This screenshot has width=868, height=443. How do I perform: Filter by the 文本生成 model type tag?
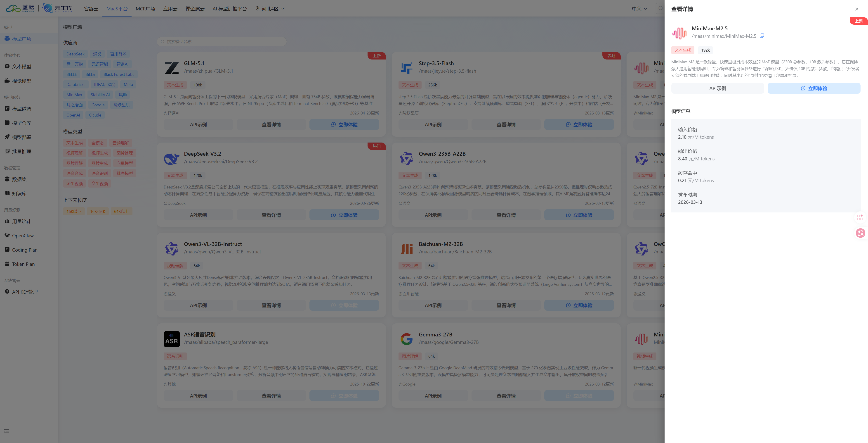pyautogui.click(x=74, y=143)
